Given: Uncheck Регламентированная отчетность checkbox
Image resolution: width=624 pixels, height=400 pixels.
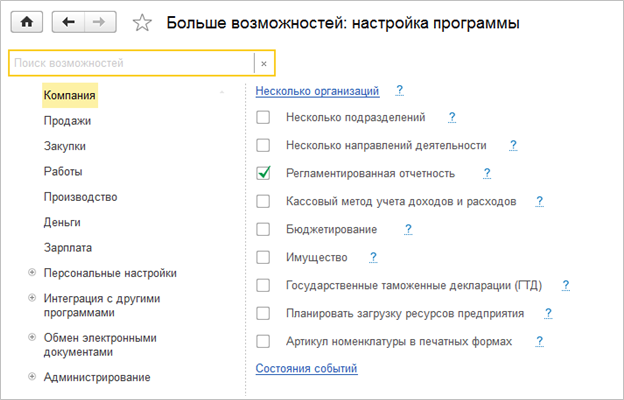Looking at the screenshot, I should click(x=264, y=173).
